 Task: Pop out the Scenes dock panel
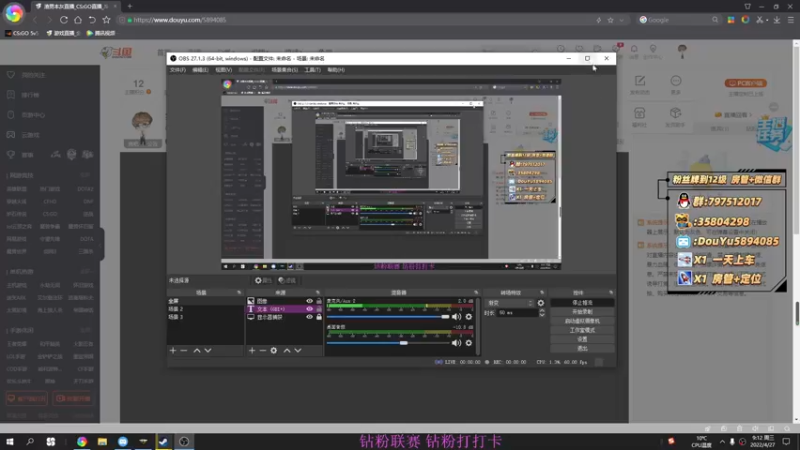coord(239,293)
